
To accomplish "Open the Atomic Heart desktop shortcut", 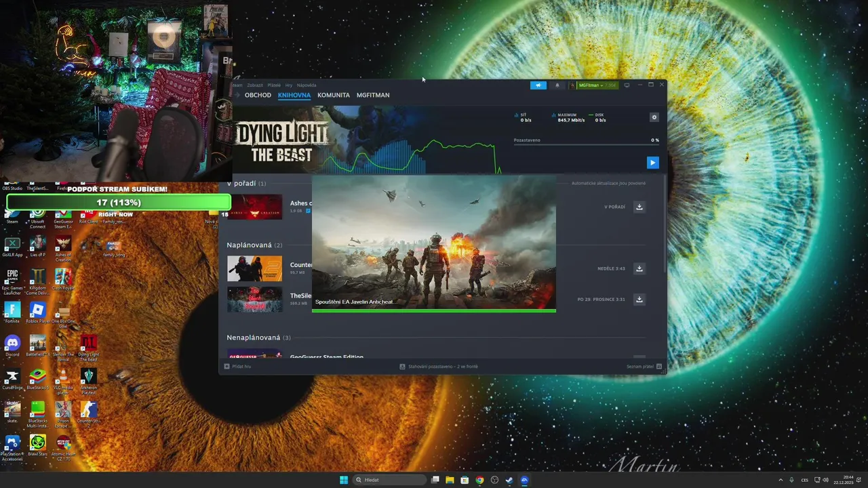I will (x=63, y=447).
